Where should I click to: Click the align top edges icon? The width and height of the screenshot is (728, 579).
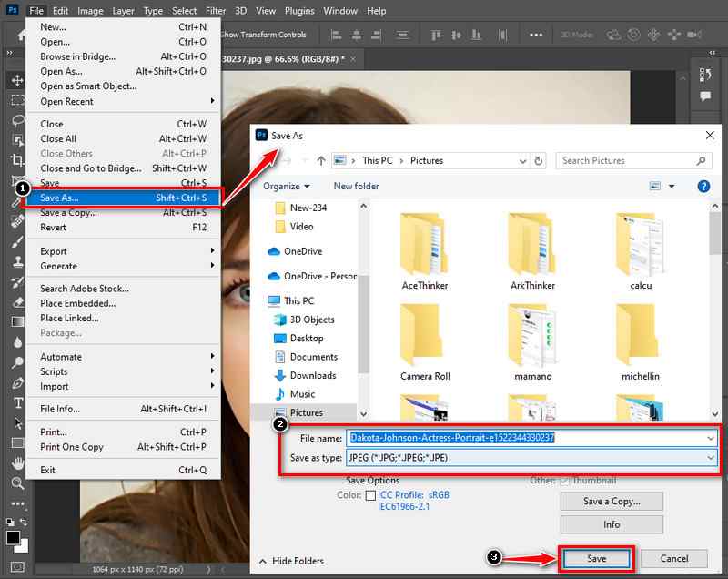coord(436,35)
